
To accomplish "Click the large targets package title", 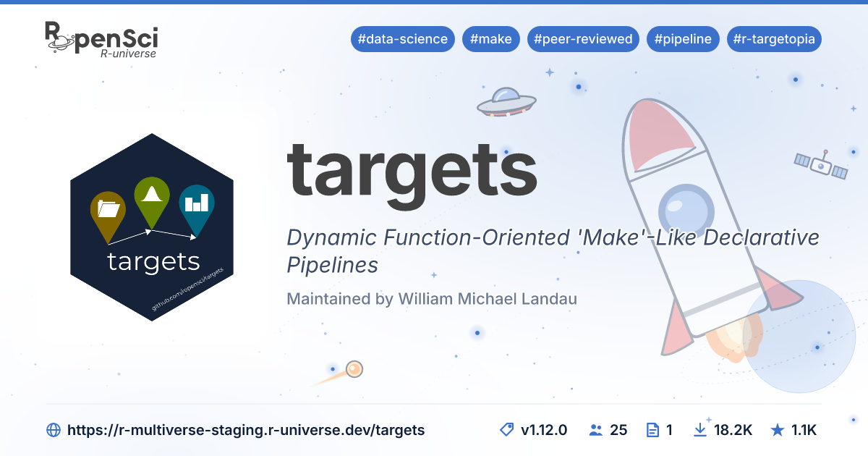I will pyautogui.click(x=412, y=169).
